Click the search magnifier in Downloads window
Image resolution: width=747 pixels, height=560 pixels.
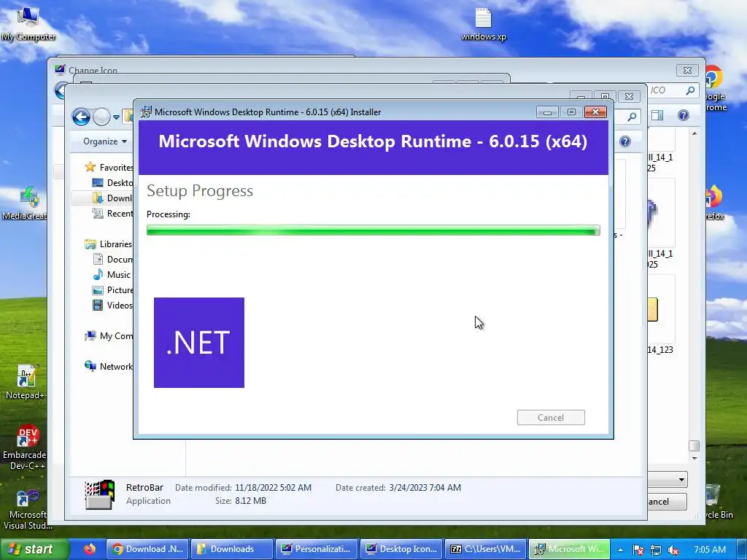coord(632,117)
